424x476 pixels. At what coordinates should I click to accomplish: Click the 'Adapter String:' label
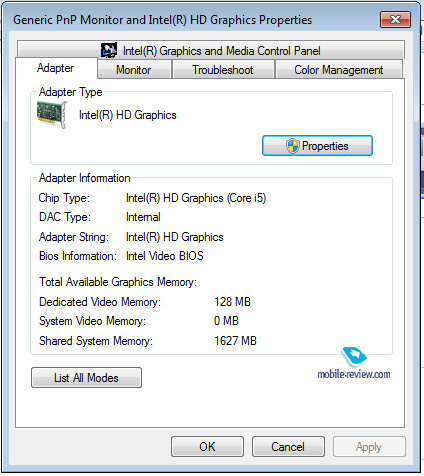pyautogui.click(x=74, y=237)
